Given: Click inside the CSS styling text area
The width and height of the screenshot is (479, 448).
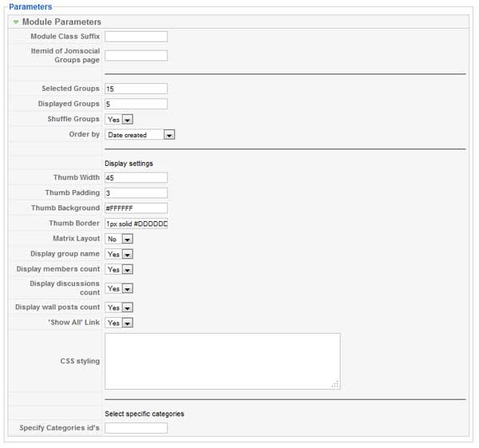Looking at the screenshot, I should coord(223,361).
